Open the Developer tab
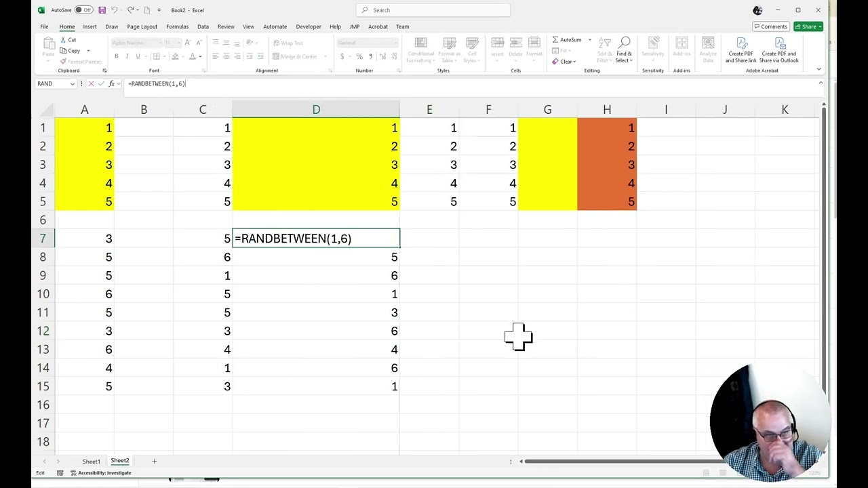This screenshot has height=488, width=868. coord(309,26)
